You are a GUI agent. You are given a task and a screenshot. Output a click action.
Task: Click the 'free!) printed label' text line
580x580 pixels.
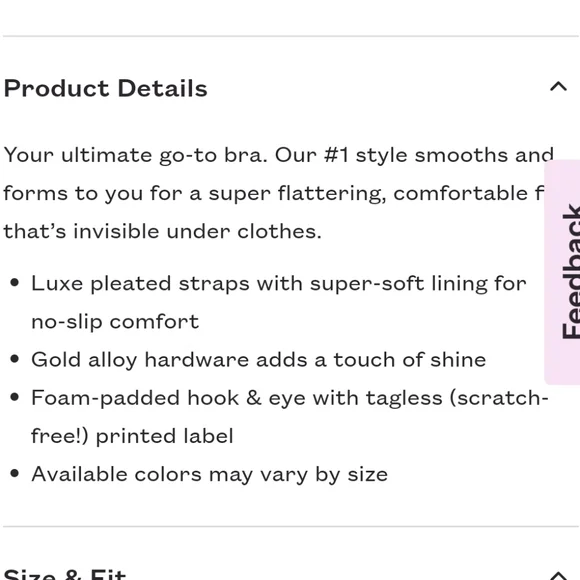click(132, 436)
